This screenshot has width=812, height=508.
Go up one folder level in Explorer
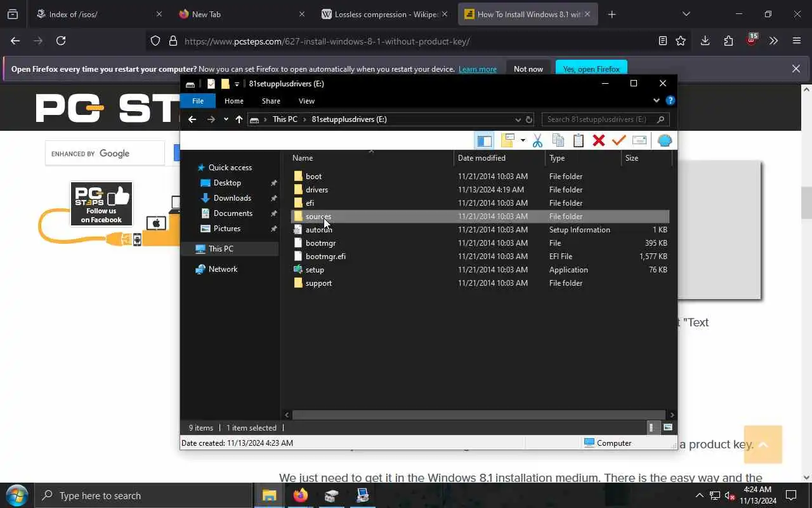[239, 119]
